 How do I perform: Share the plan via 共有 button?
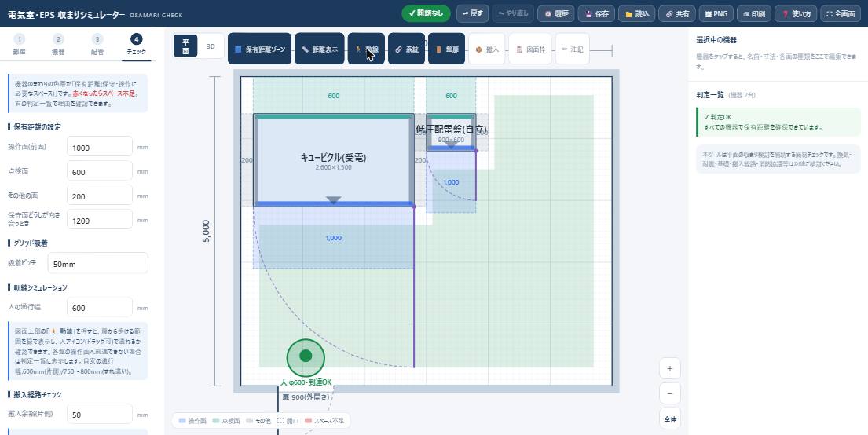(x=677, y=14)
